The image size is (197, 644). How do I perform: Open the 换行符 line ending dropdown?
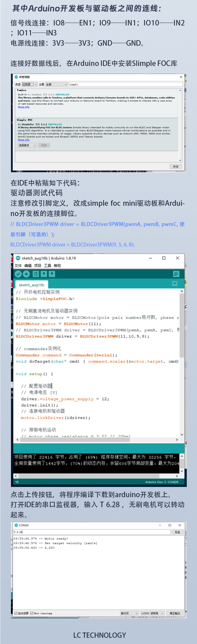(129, 613)
